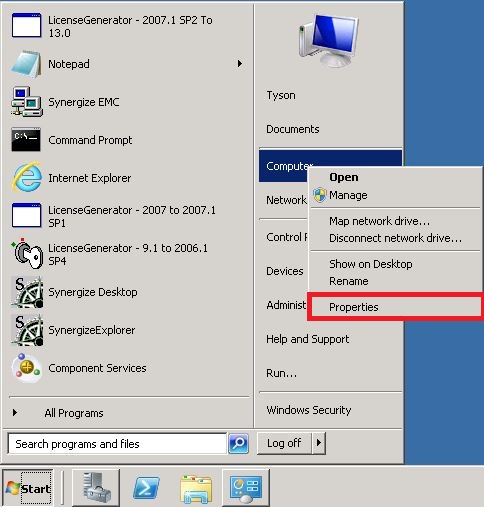Expand the Notepad jump list arrow
This screenshot has width=484, height=507.
click(x=240, y=63)
